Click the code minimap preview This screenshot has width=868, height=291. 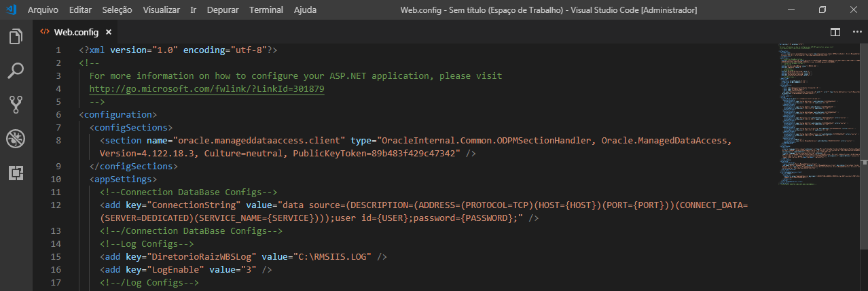(815, 114)
